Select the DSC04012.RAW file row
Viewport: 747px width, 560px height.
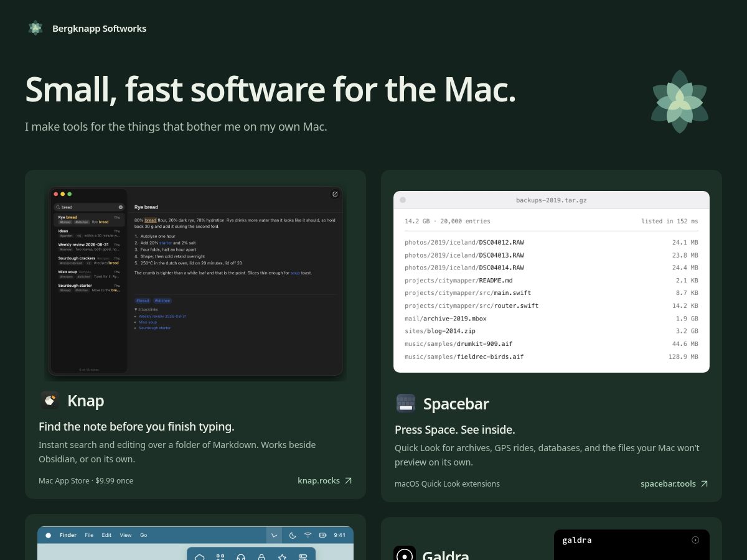point(552,242)
